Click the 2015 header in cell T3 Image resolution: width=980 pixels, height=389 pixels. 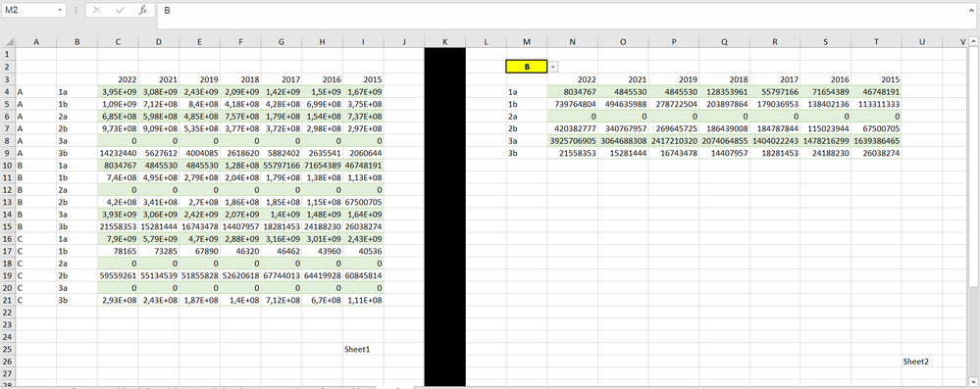point(876,79)
